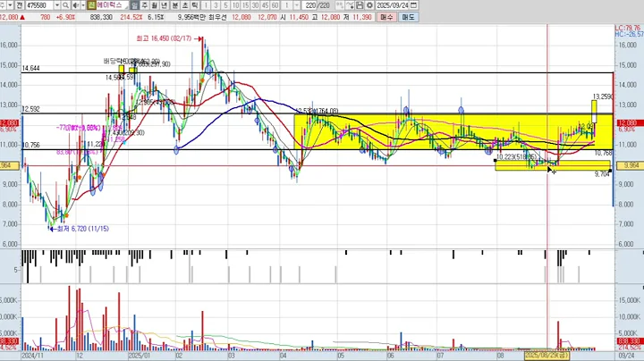Choose the 60 interval button

275,5
